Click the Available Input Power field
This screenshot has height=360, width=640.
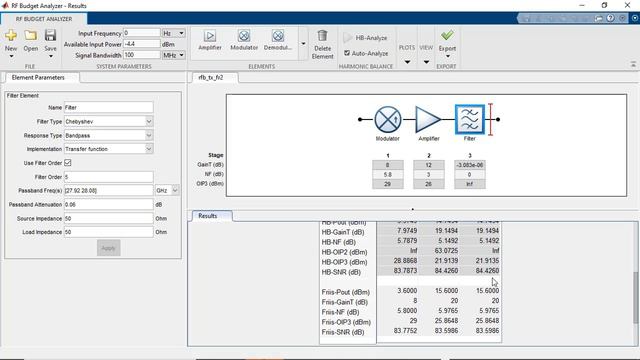pos(142,44)
